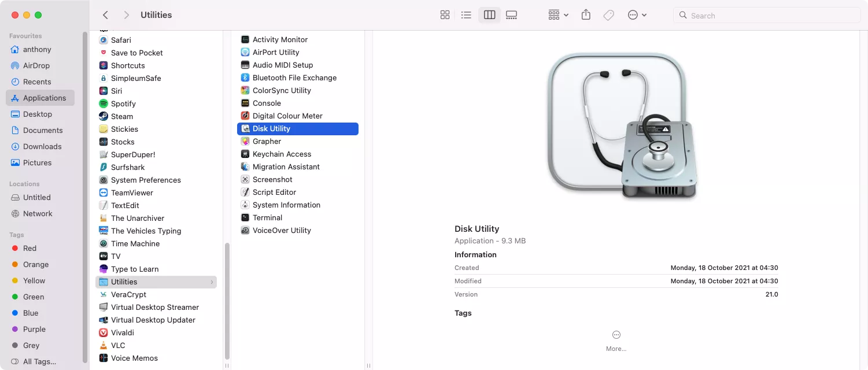Go forward with the forward arrow
This screenshot has width=868, height=370.
pos(127,15)
